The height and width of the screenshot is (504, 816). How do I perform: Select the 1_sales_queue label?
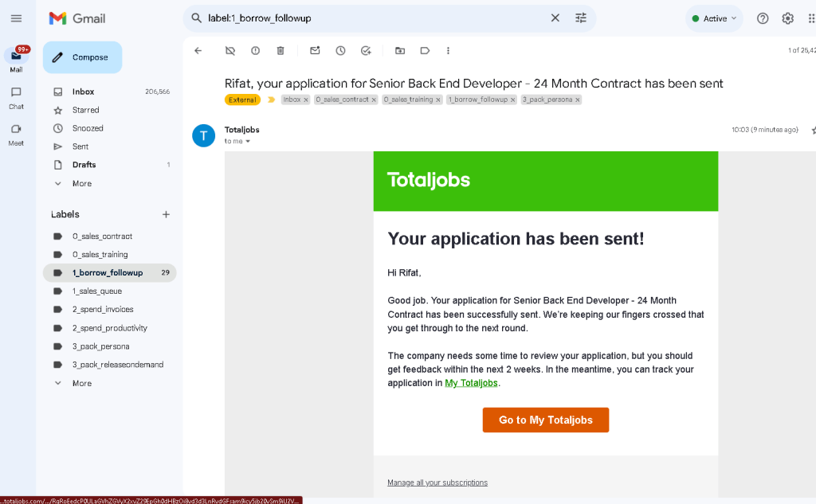110,291
